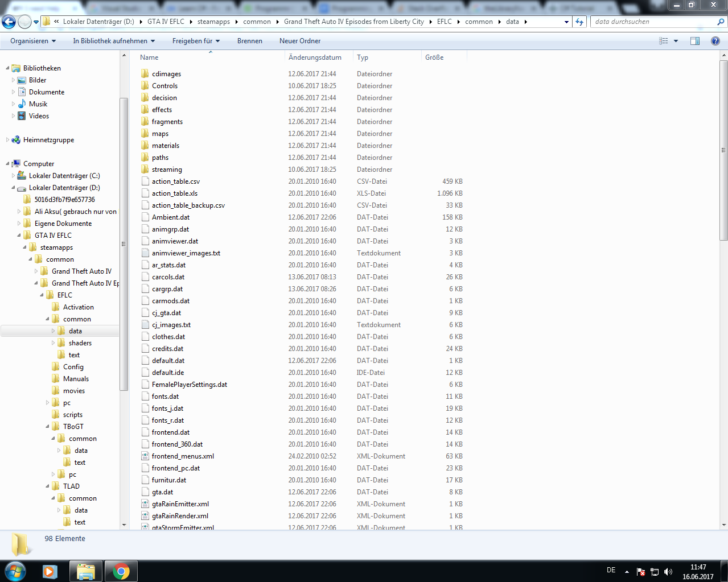Open the Freigeben für menu
The width and height of the screenshot is (728, 582).
click(x=196, y=41)
